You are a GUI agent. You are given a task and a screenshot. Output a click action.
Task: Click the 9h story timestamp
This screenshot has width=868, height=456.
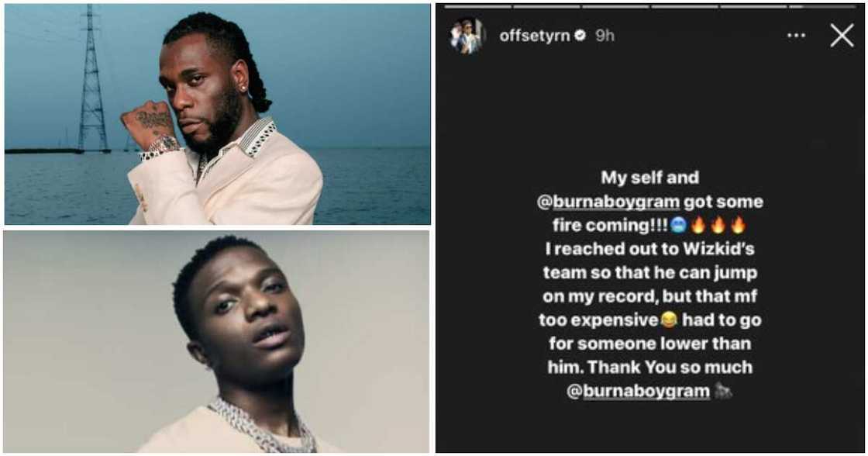[604, 36]
